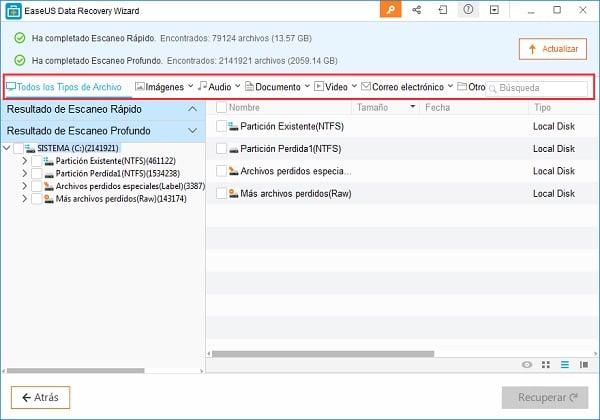600x420 pixels.
Task: Collapse Resultado de Escaneo Profundo section chevron
Action: pos(192,131)
